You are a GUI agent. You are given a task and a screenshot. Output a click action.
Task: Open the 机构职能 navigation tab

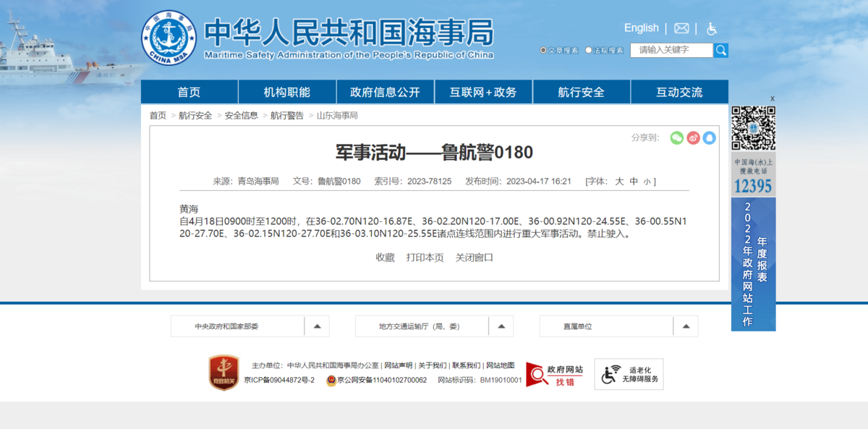pos(287,92)
